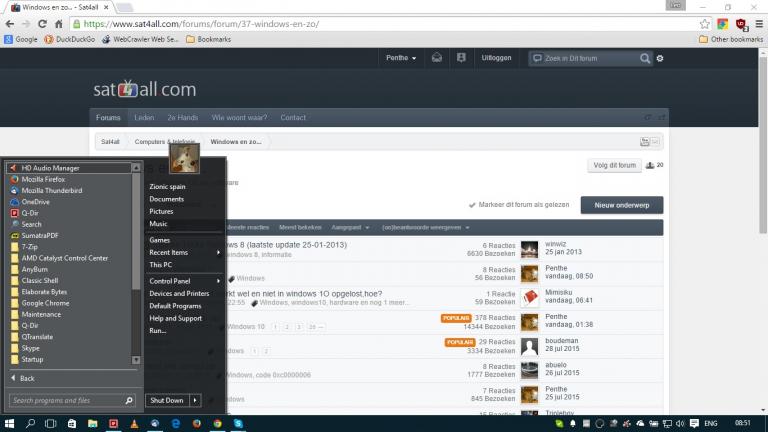Open the sat4all inbox envelope icon
Image resolution: width=768 pixels, height=432 pixels.
[436, 58]
